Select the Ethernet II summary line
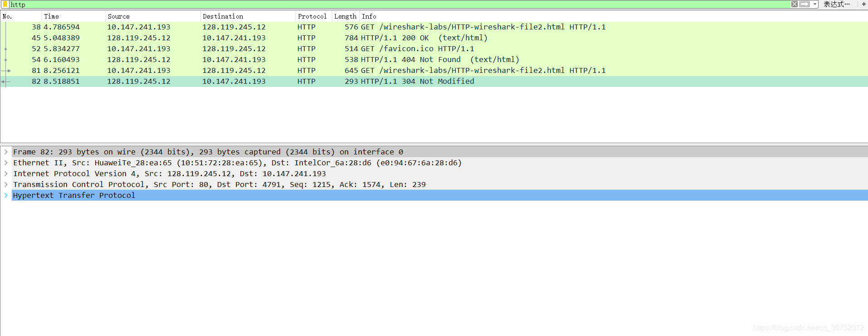The height and width of the screenshot is (336, 868). tap(440, 163)
